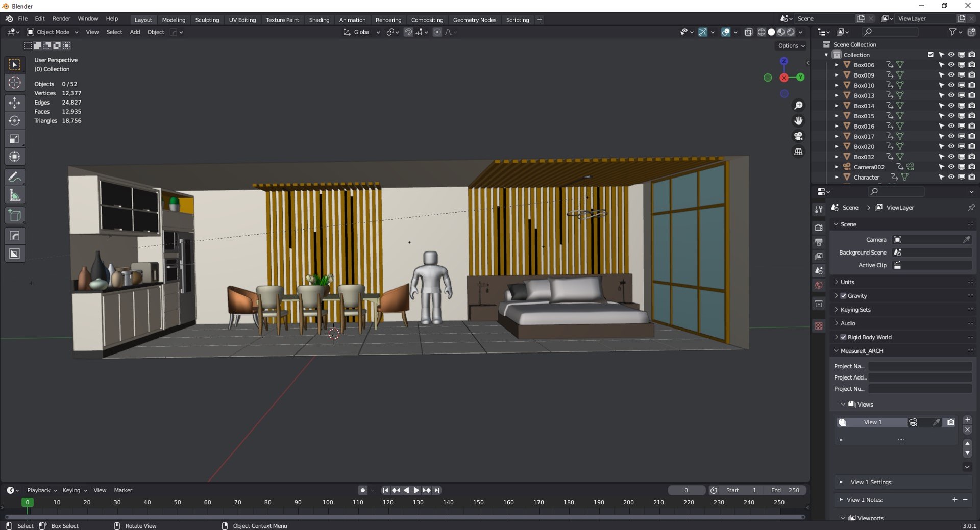Click the current frame marker at 0
The width and height of the screenshot is (980, 530).
pos(28,502)
